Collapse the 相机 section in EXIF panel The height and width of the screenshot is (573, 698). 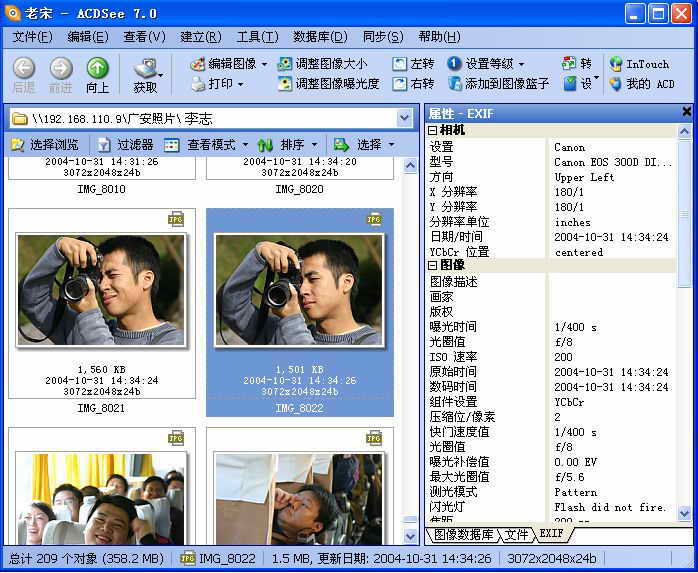pyautogui.click(x=433, y=131)
